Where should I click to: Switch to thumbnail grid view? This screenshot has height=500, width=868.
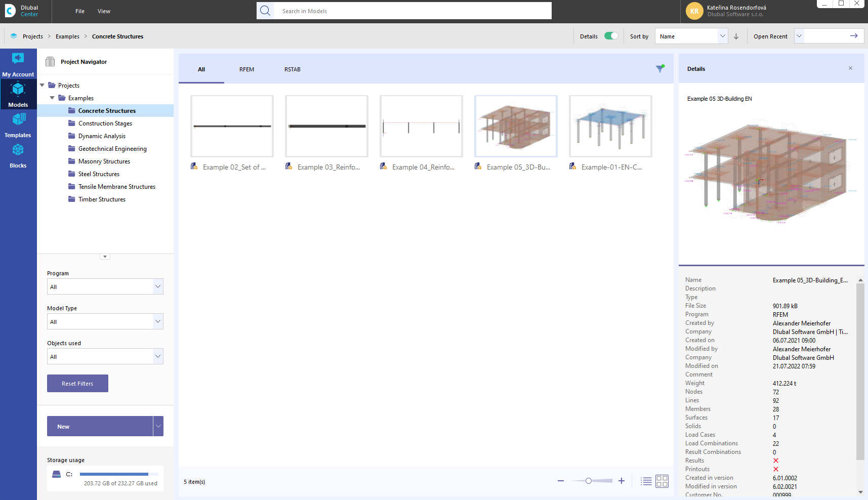click(x=662, y=481)
